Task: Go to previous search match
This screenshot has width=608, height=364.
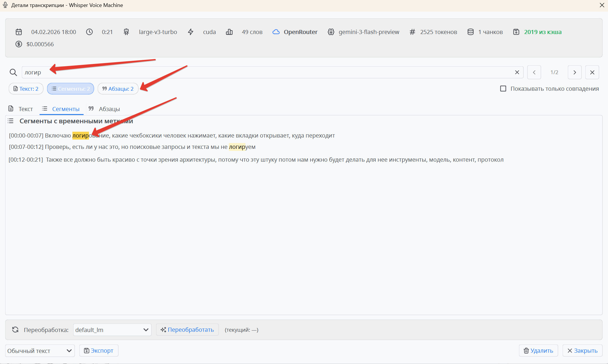Action: click(534, 72)
